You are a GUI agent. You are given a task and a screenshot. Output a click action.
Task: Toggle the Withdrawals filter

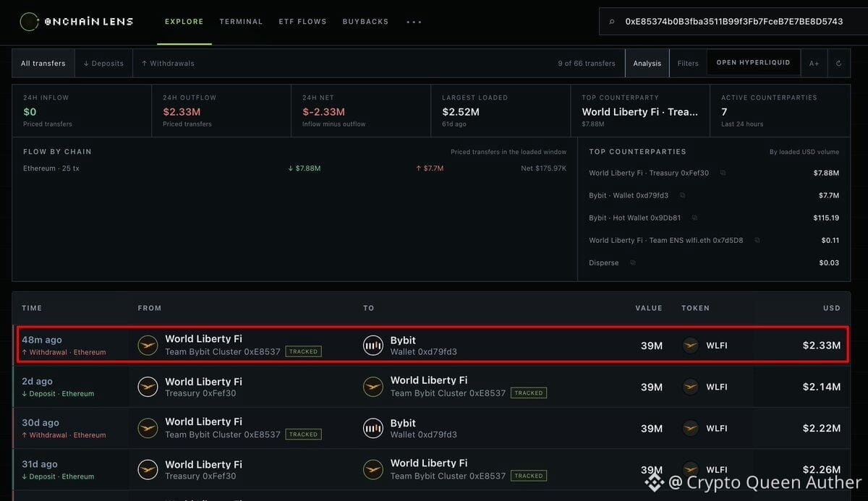pos(168,63)
